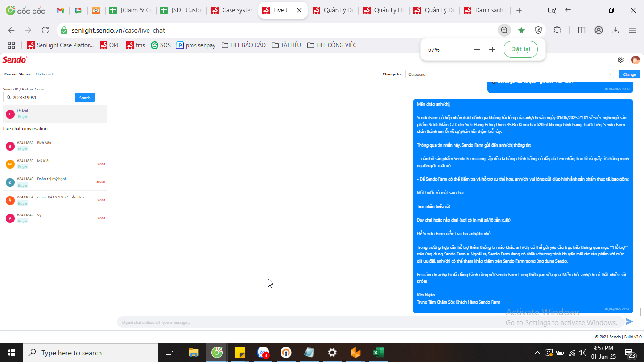Switch to the Case system tab

click(232, 10)
